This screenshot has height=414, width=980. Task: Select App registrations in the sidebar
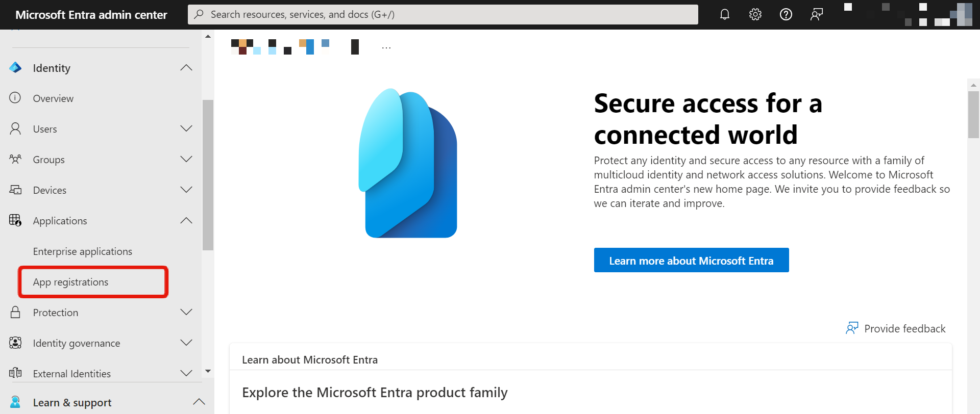tap(70, 281)
